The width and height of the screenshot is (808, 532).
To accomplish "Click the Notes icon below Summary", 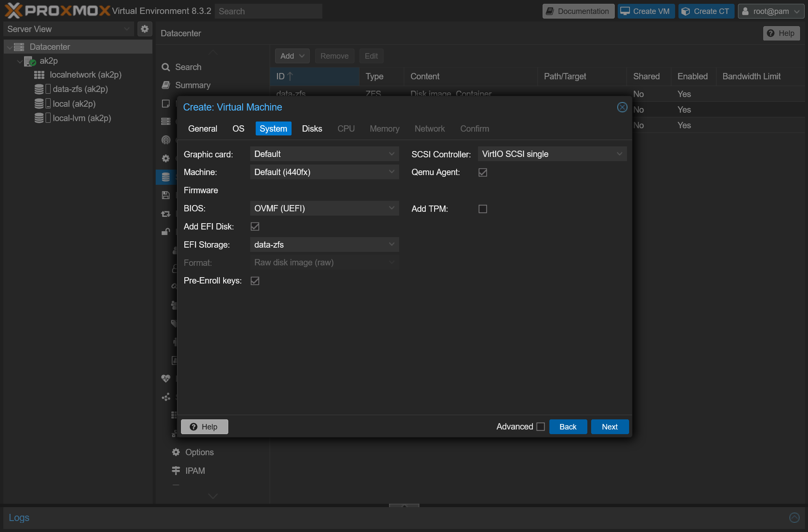I will click(x=166, y=104).
